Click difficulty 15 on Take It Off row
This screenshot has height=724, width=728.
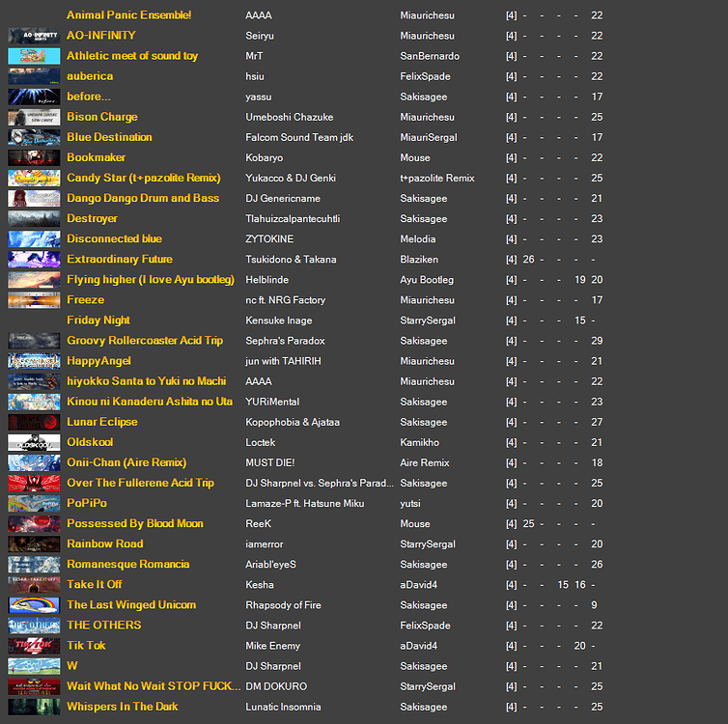pos(563,585)
